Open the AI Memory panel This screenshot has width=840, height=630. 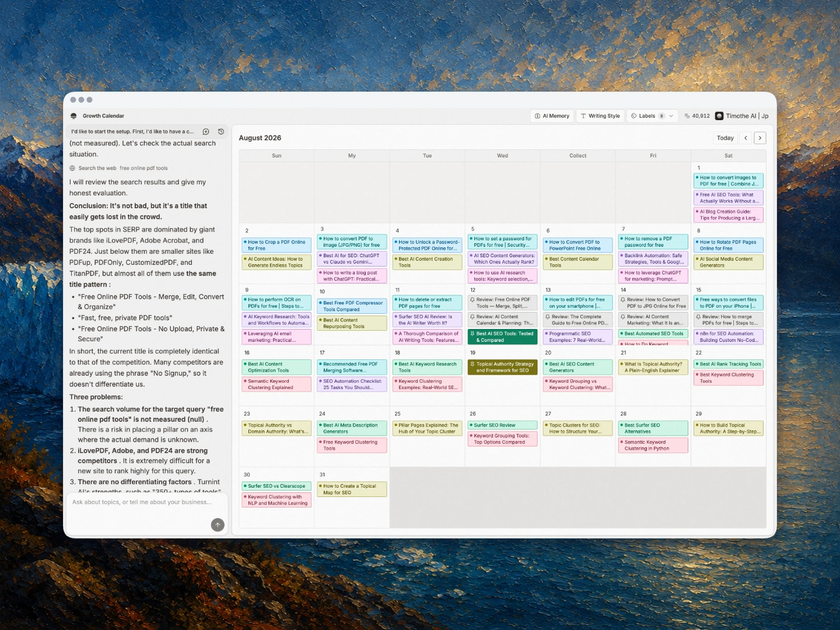552,116
